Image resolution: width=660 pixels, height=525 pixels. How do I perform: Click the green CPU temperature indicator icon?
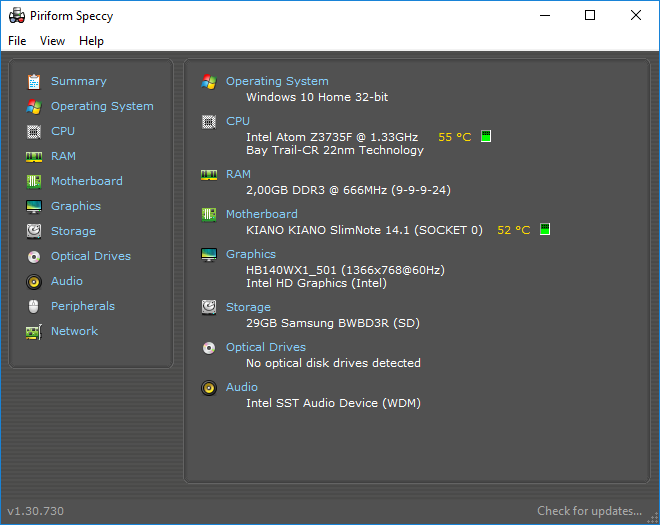tap(486, 136)
